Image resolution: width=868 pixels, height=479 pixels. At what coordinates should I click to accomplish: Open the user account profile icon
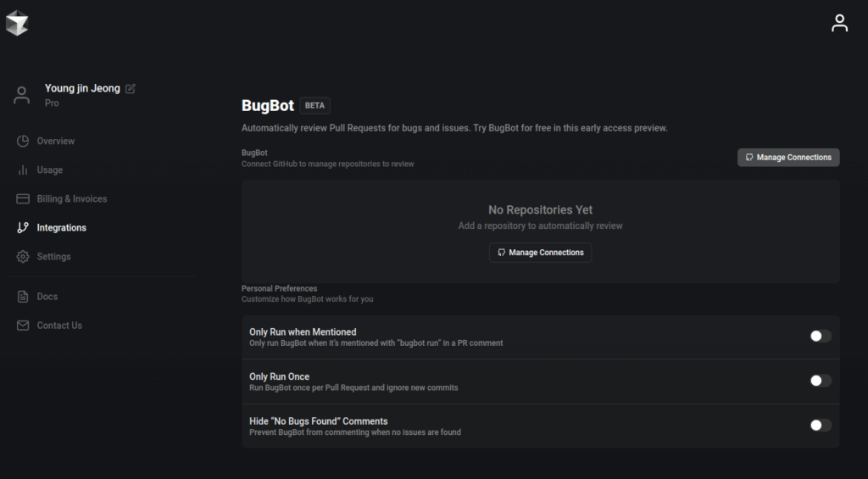[x=839, y=23]
